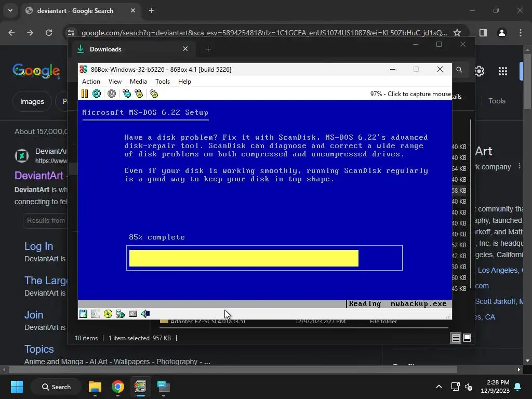The image size is (532, 399).
Task: Click File Explorer search magnifier icon
Action: [x=459, y=70]
